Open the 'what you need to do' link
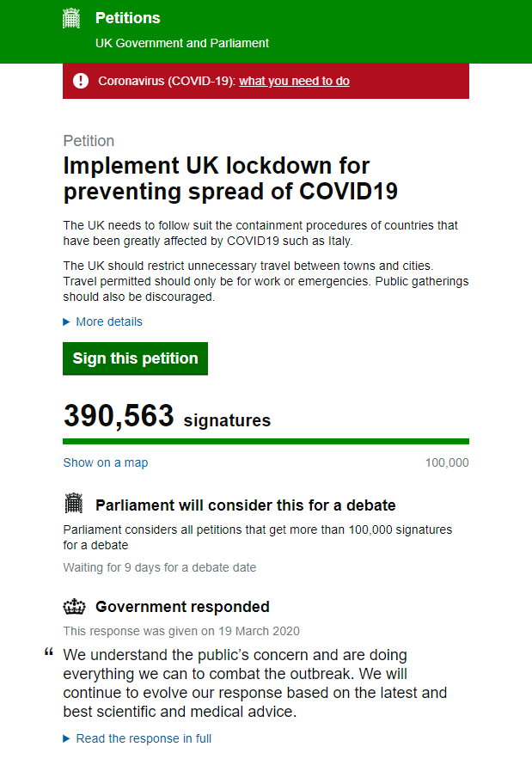This screenshot has height=759, width=532. [294, 81]
